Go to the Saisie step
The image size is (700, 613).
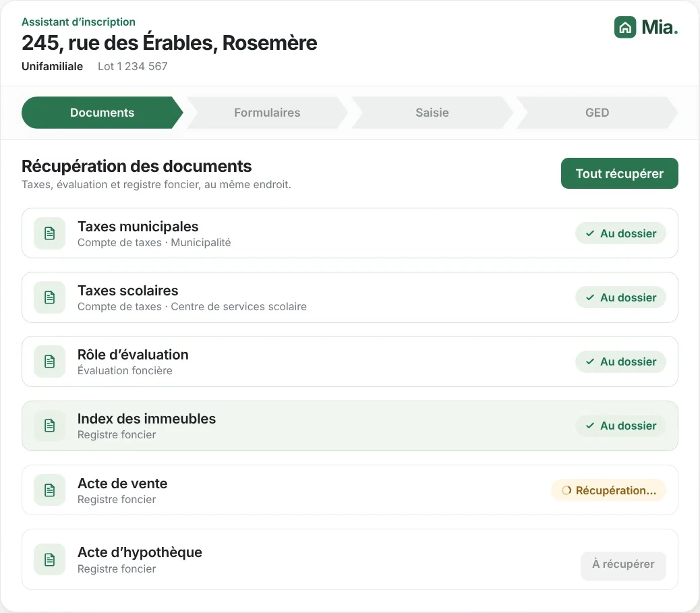point(432,113)
